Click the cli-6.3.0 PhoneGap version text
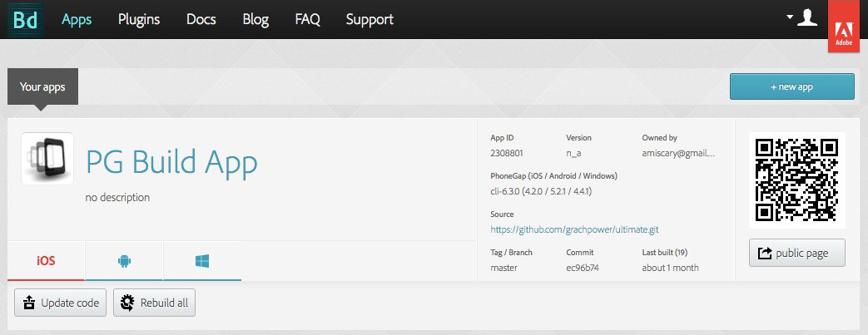This screenshot has height=335, width=868. click(x=542, y=192)
